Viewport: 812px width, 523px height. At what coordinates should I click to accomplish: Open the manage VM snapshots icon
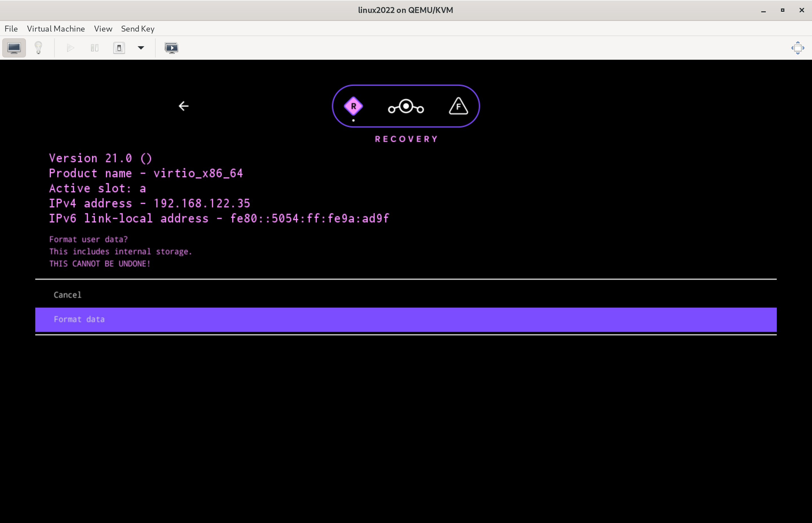coord(171,48)
